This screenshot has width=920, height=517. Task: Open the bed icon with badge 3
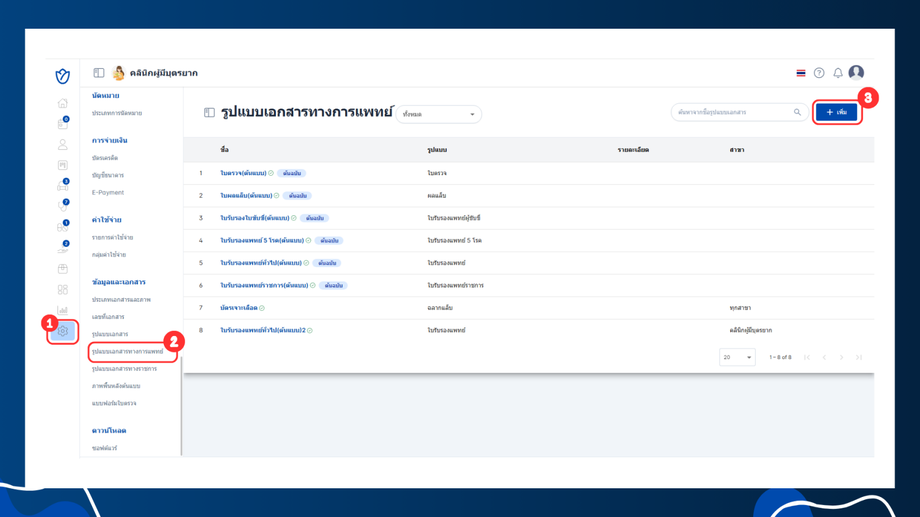tap(63, 185)
